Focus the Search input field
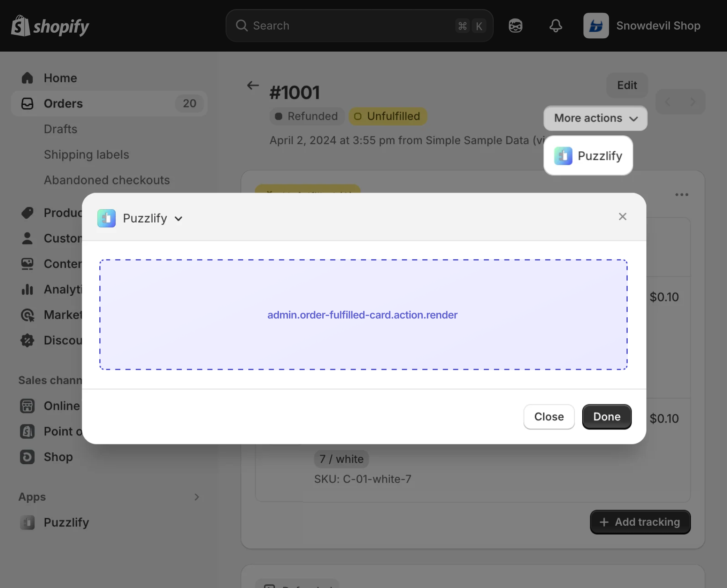 point(359,26)
